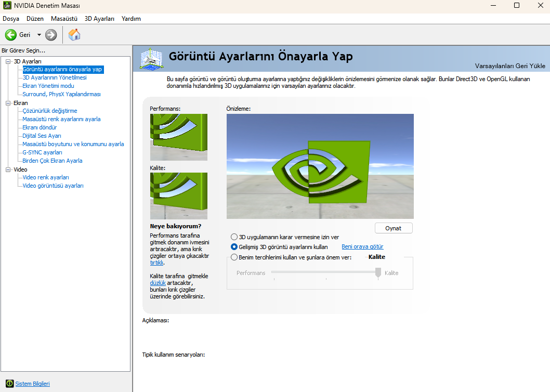
Task: Open the Yardım menu
Action: (x=131, y=19)
